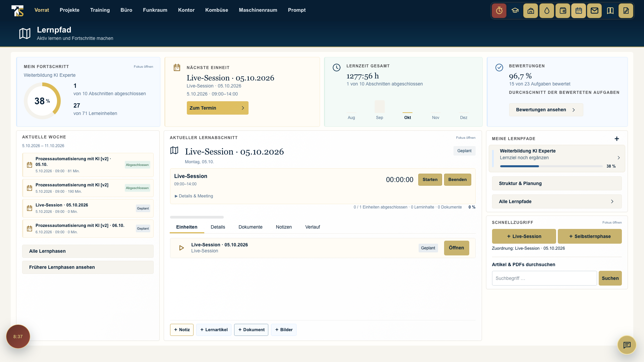Click the Beenden button

pyautogui.click(x=458, y=180)
